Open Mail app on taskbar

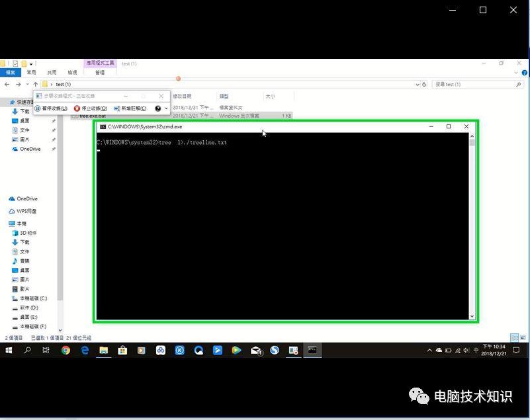[256, 351]
